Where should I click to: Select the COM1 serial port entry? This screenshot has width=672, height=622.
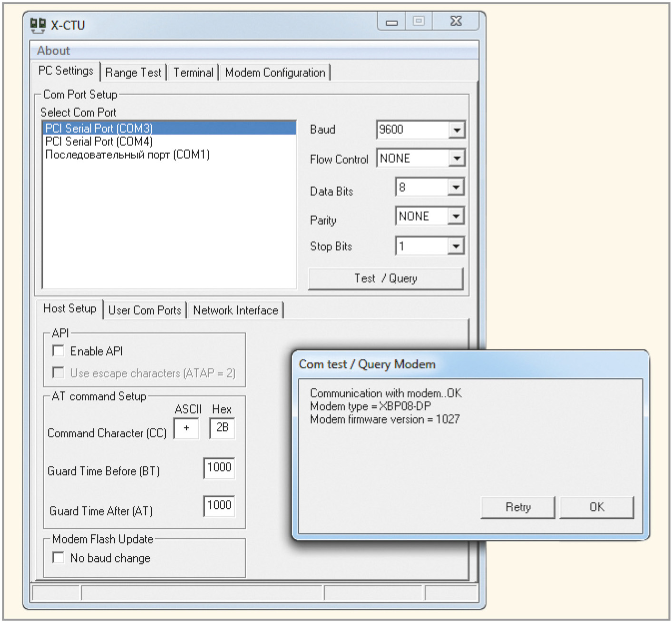coord(169,154)
